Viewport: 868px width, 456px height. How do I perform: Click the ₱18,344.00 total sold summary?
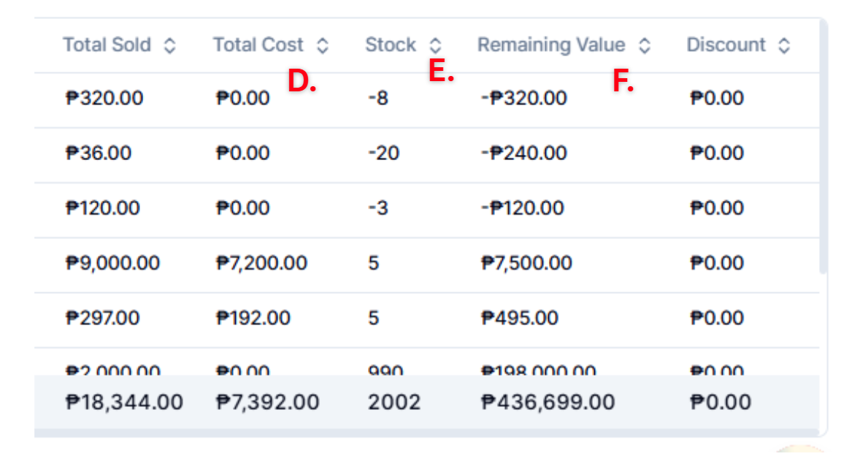click(x=124, y=402)
